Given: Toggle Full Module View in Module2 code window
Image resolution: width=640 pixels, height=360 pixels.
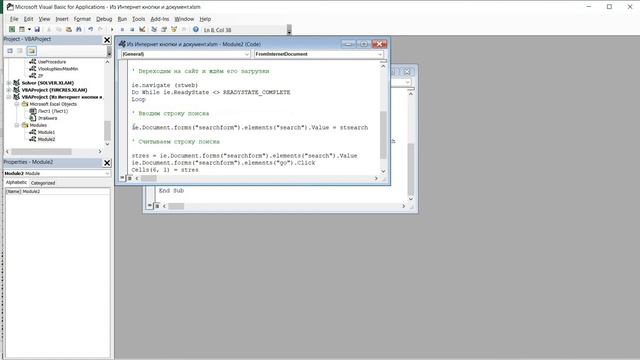Looking at the screenshot, I should (129, 178).
